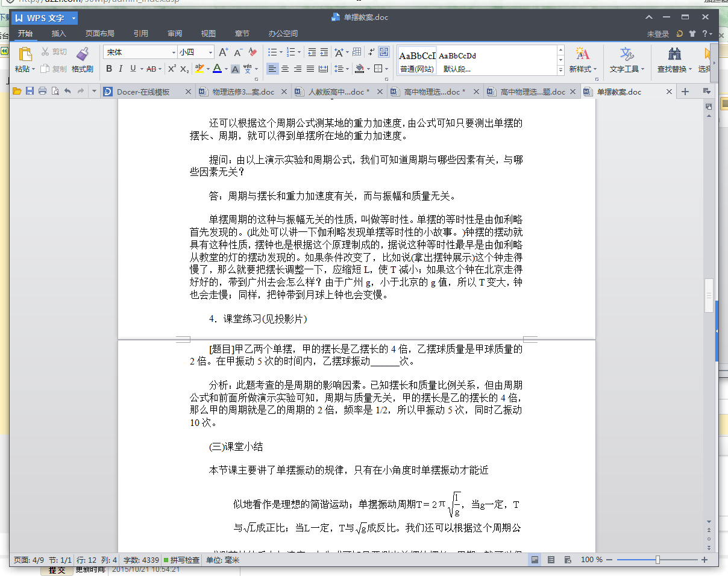Image resolution: width=728 pixels, height=576 pixels.
Task: Open Find and Replace (查找替换)
Action: point(674,60)
